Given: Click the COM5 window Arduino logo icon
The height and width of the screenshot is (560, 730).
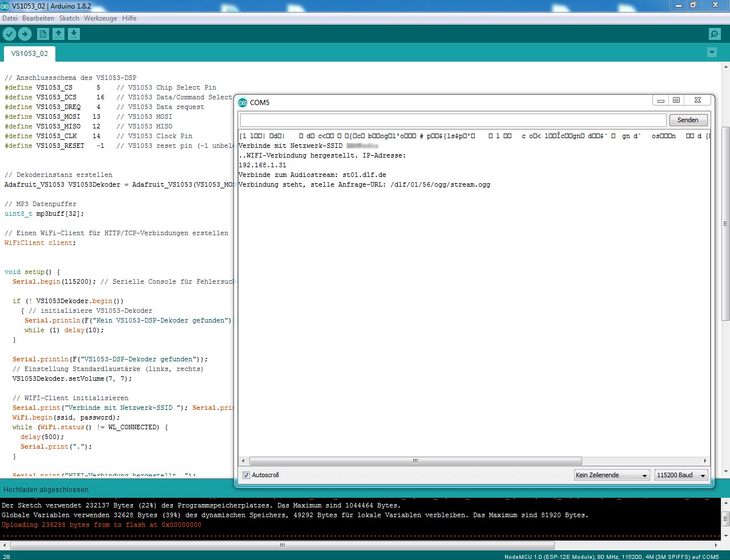Looking at the screenshot, I should (x=243, y=103).
